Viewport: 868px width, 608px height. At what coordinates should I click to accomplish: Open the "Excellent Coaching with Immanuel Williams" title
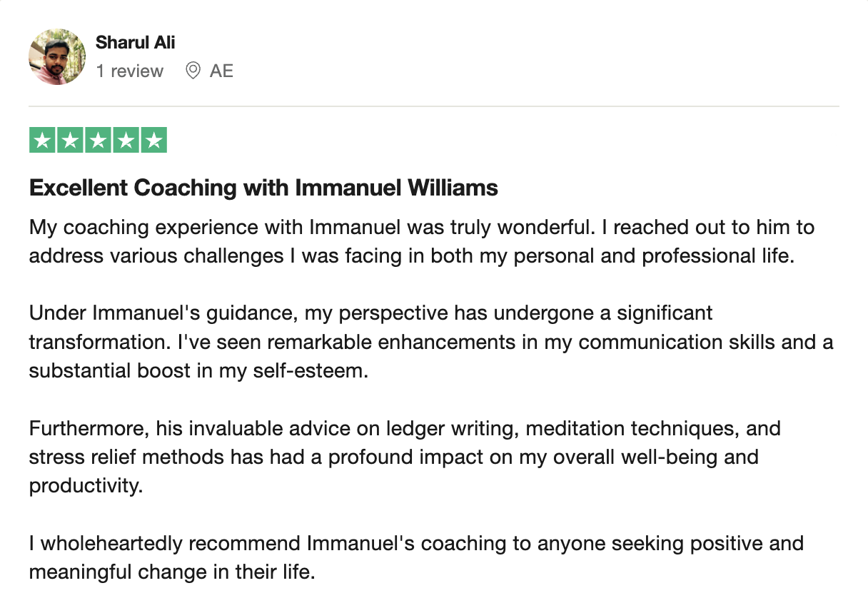263,188
